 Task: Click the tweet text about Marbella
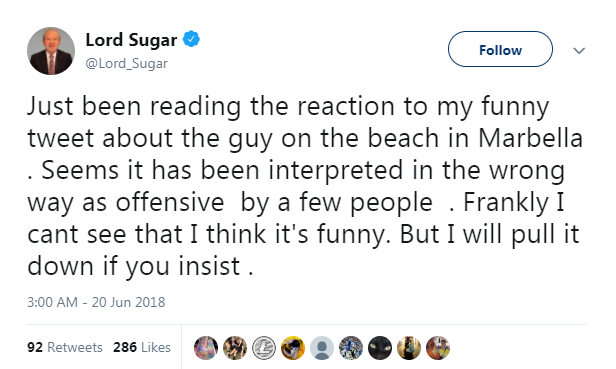(x=305, y=186)
